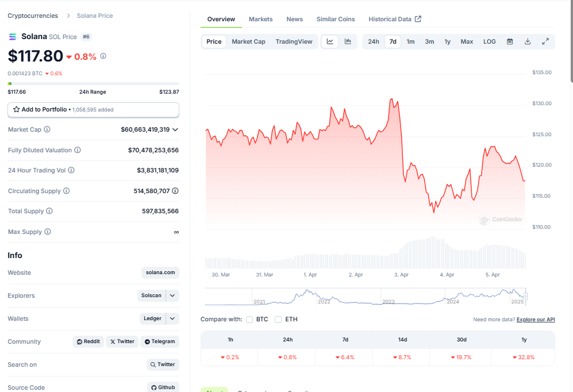Click the info icon next to Market Cap
Image resolution: width=573 pixels, height=392 pixels.
pos(47,129)
